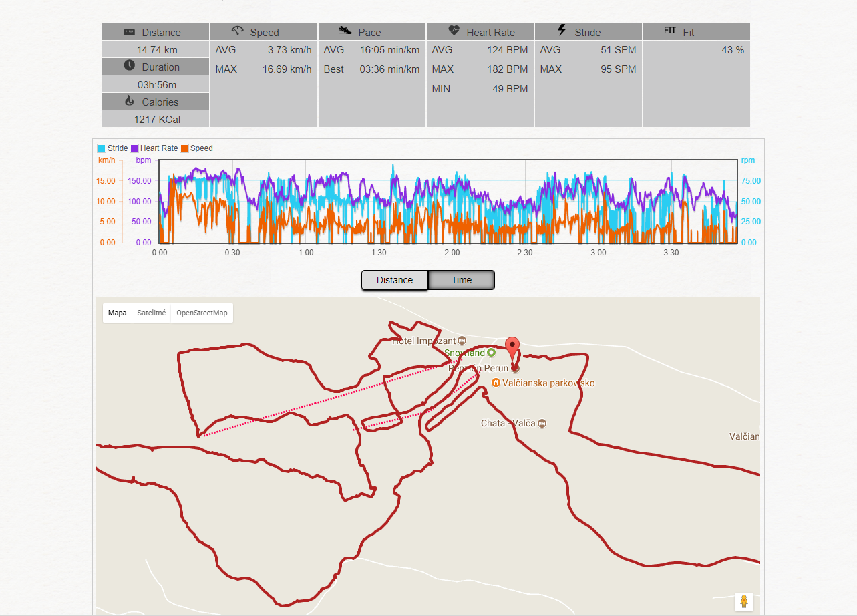Select OpenStreetMap map layer
857x616 pixels.
[202, 313]
